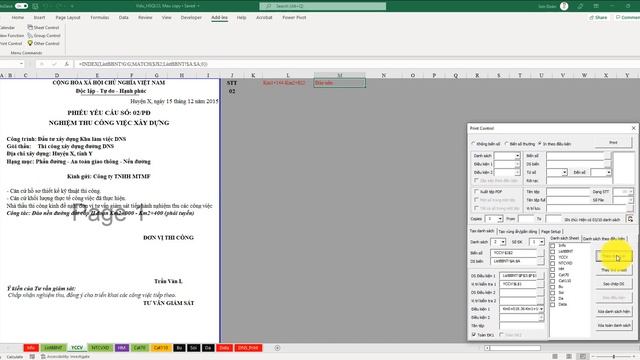This screenshot has height=360, width=640.
Task: Click the user account avatar
Action: [564, 6]
